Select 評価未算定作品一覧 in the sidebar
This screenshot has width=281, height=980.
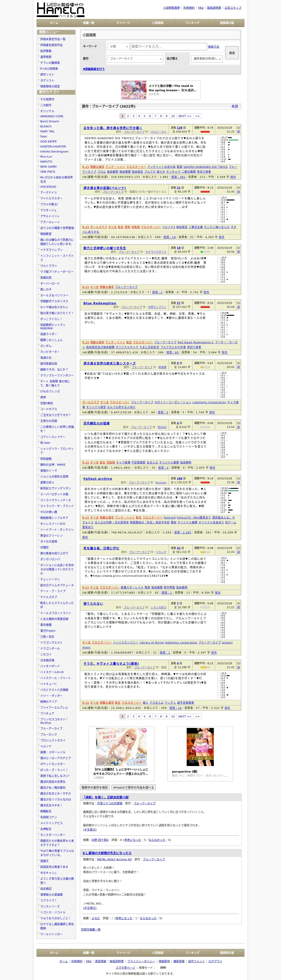coord(53,39)
